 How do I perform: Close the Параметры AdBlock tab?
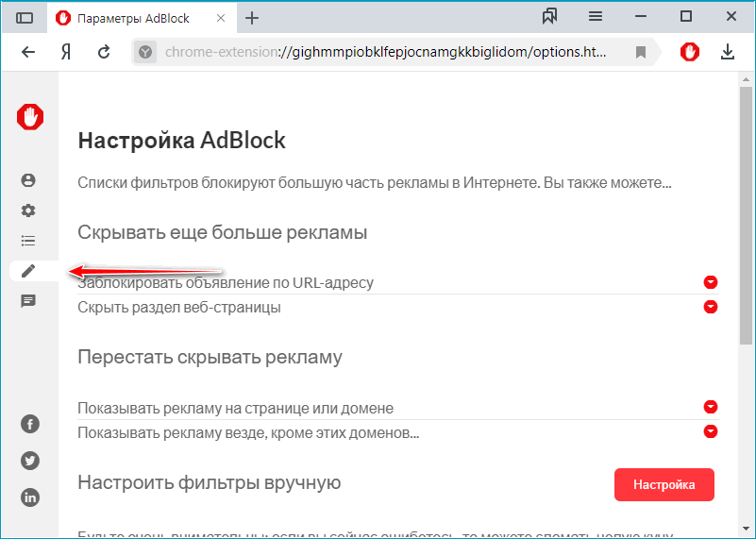tap(221, 18)
